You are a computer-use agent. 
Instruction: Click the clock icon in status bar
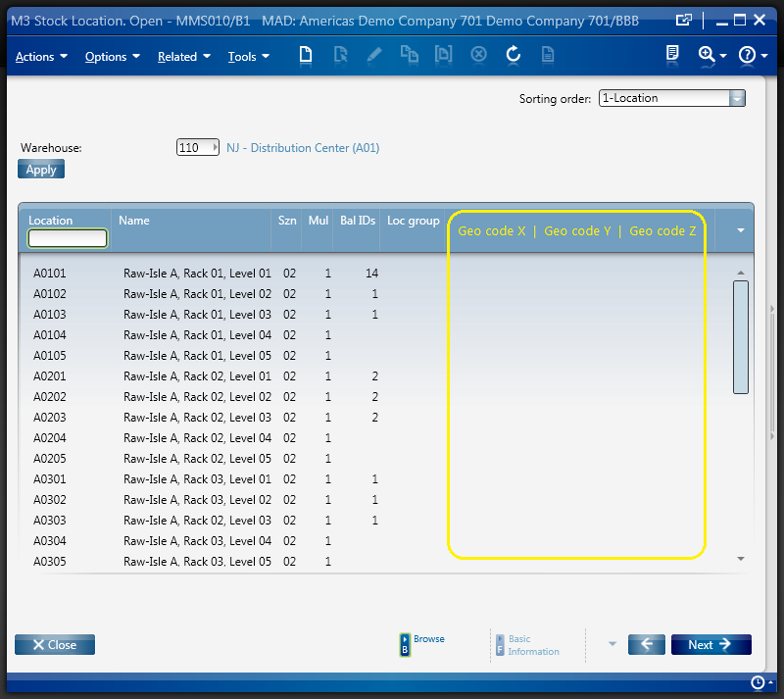click(x=758, y=682)
